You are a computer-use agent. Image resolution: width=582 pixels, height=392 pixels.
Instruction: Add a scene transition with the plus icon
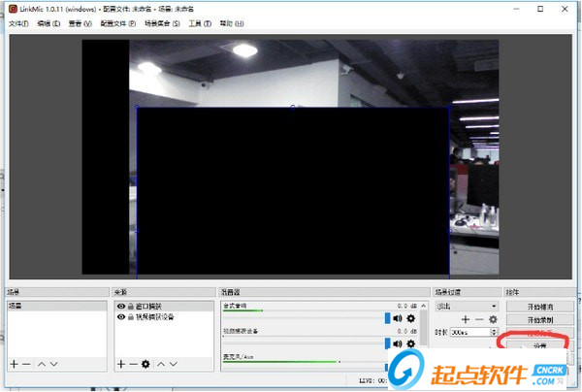(466, 319)
